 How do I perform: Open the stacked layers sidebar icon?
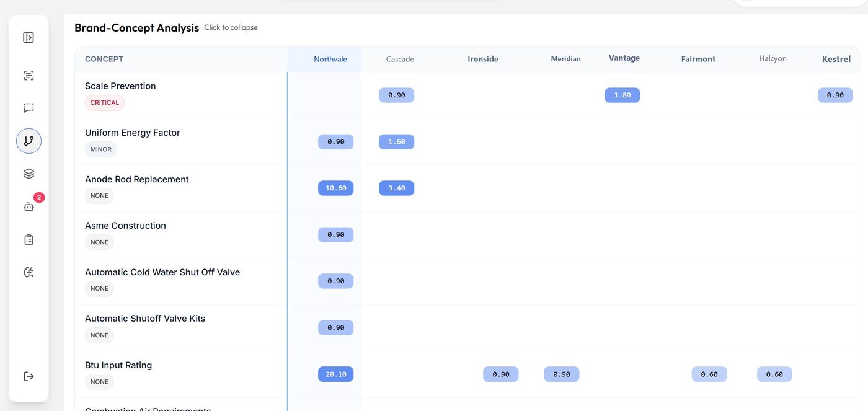(x=29, y=174)
